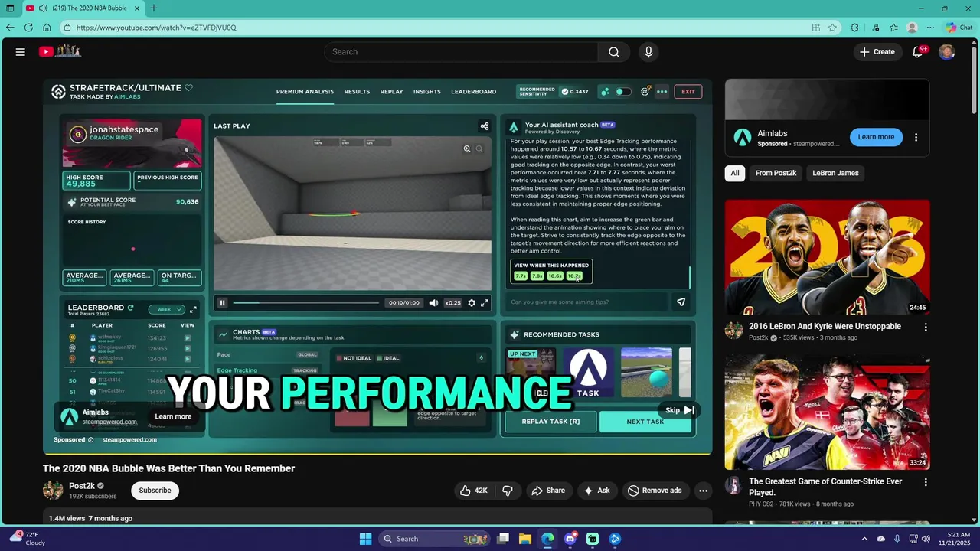
Task: Open options for the Aimlabs sponsored card
Action: pyautogui.click(x=916, y=138)
